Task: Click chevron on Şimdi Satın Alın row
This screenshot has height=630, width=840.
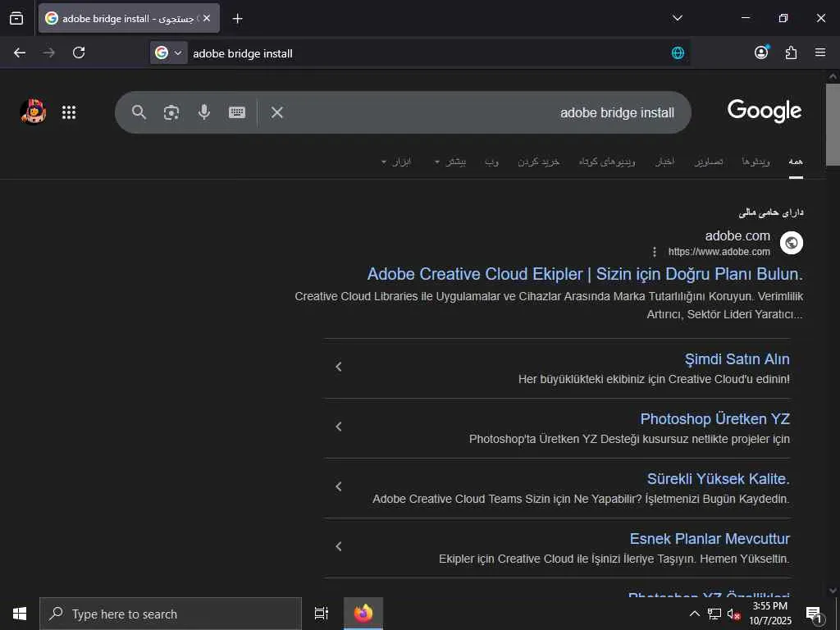Action: coord(339,367)
